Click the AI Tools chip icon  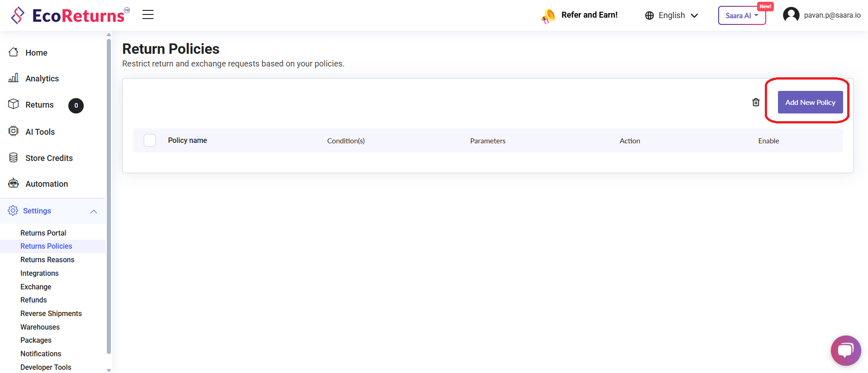[14, 131]
